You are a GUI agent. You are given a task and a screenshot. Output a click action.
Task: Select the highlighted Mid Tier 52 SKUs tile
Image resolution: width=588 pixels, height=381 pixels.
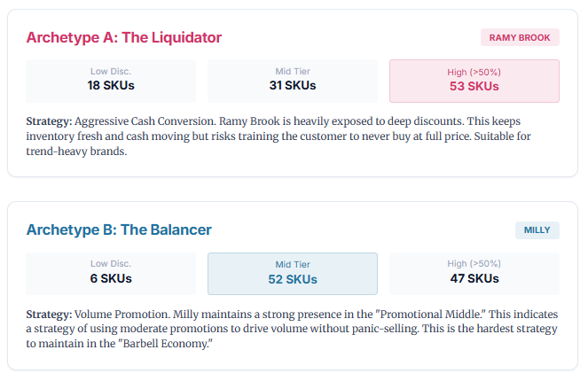[293, 274]
